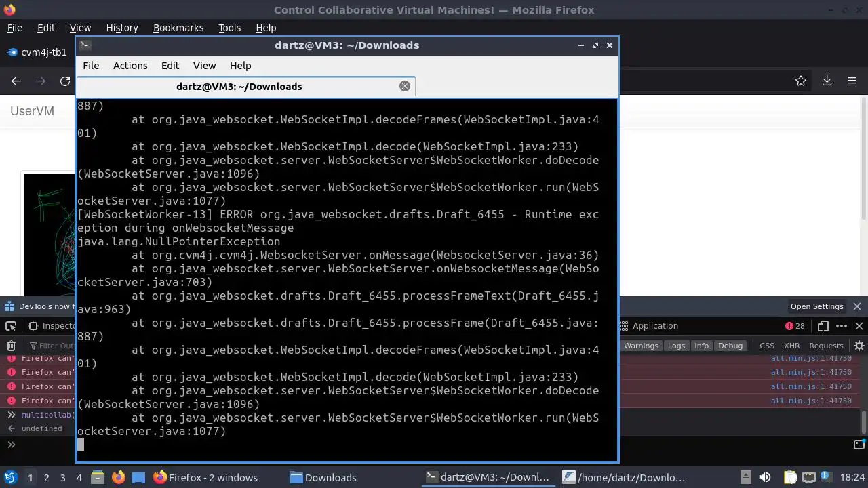Open the Firefox Edit menu
868x488 pixels.
click(46, 28)
